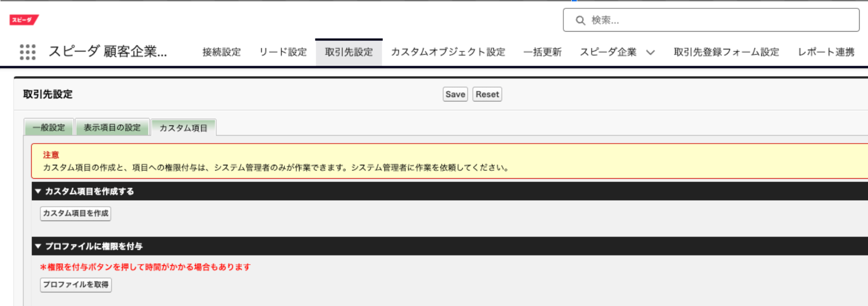868x306 pixels.
Task: Open the 一括更新 tab
Action: pos(542,52)
